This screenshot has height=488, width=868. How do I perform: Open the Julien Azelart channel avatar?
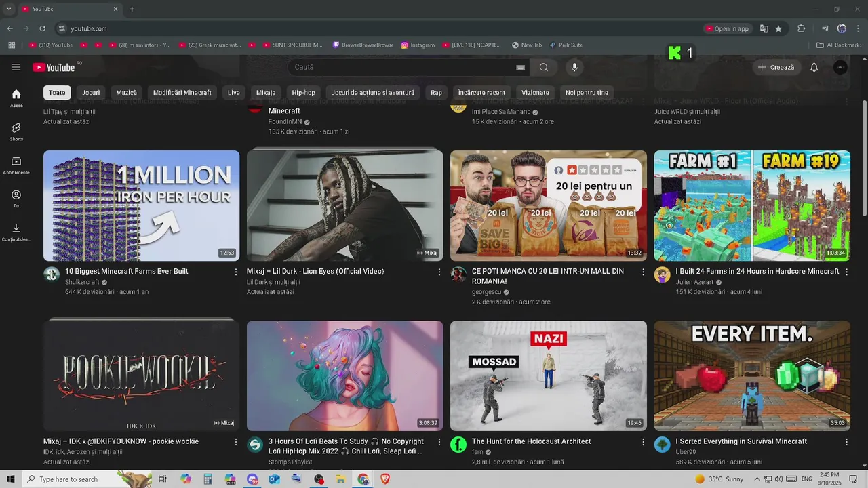click(x=662, y=274)
